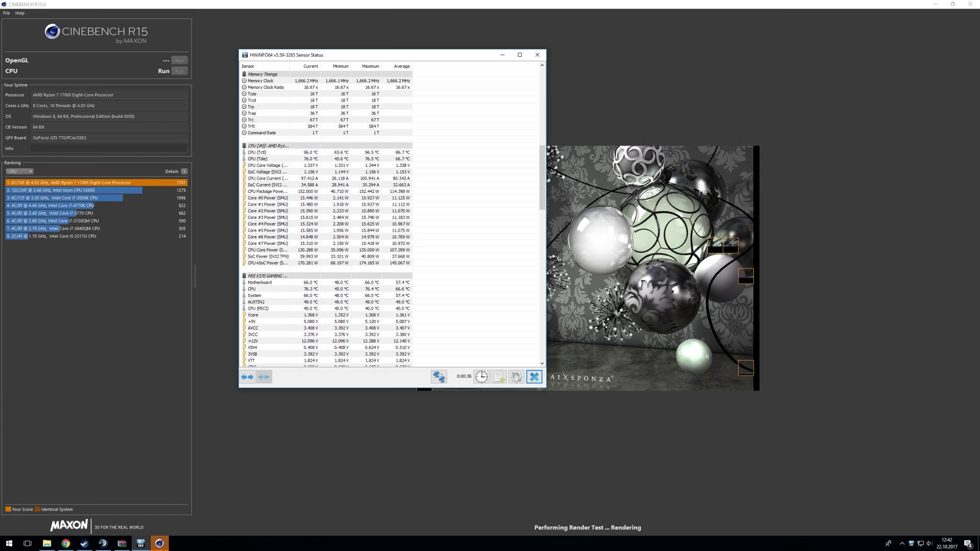This screenshot has height=551, width=980.
Task: Click the expand columns arrows icon in HWiNFO
Action: pyautogui.click(x=248, y=377)
